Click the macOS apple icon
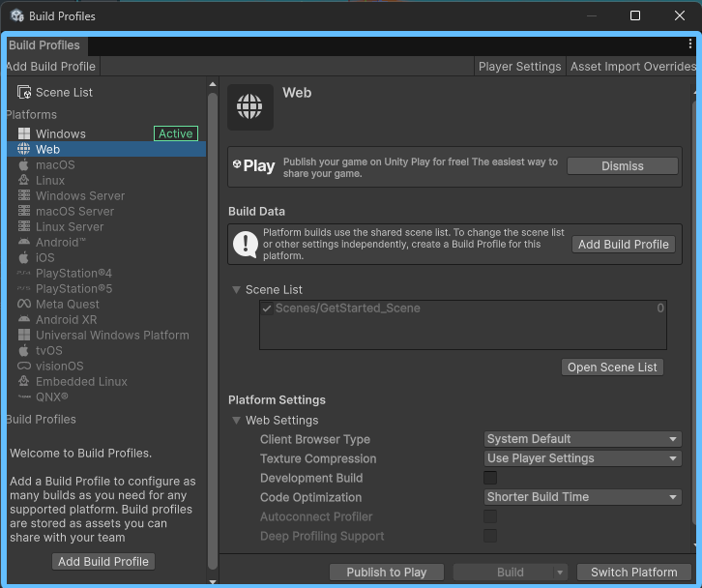This screenshot has height=588, width=702. [x=24, y=164]
